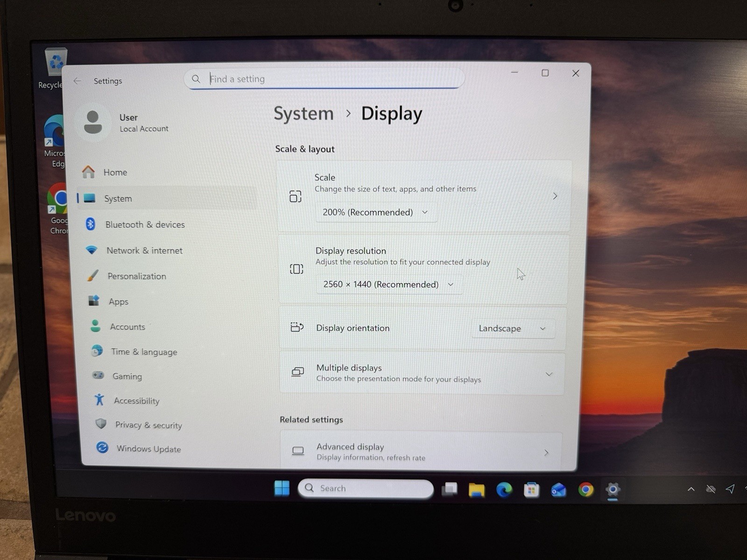Click the taskbar Search box

click(366, 488)
